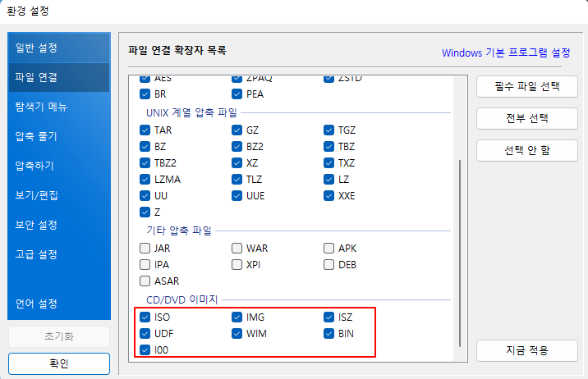This screenshot has height=379, width=588.
Task: Toggle the BIN checkbox
Action: pos(328,334)
